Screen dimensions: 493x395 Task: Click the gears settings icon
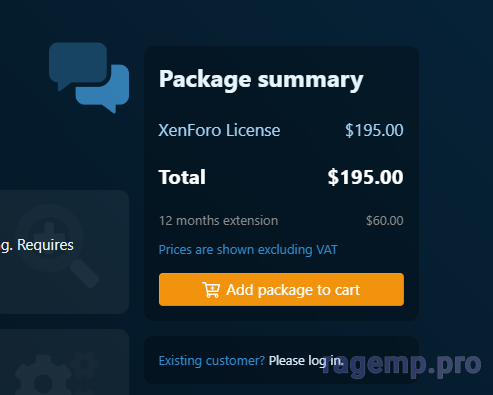coord(57,372)
